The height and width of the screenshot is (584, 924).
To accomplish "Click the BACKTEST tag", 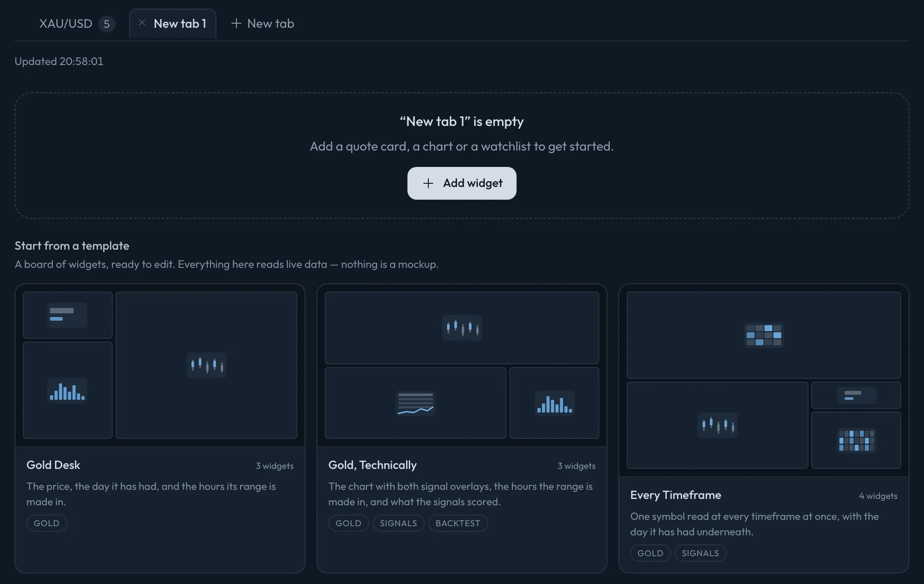I will click(458, 523).
